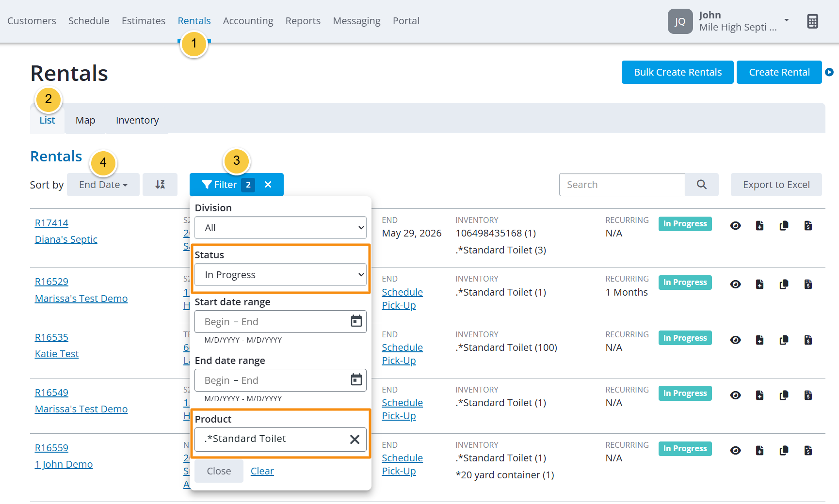
Task: Open Portal in top navigation
Action: 406,21
